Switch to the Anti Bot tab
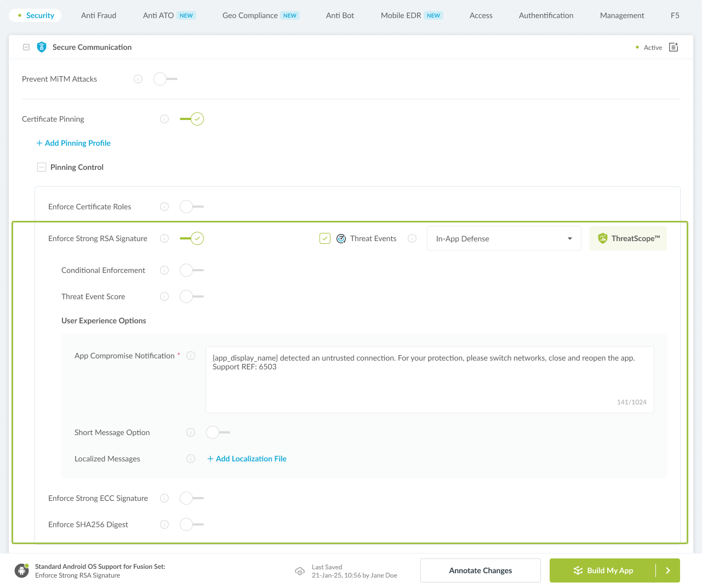 point(340,15)
